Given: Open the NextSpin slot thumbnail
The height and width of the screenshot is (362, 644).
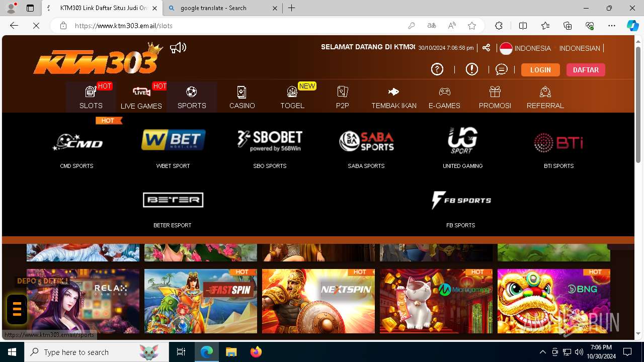Looking at the screenshot, I should coord(318,301).
